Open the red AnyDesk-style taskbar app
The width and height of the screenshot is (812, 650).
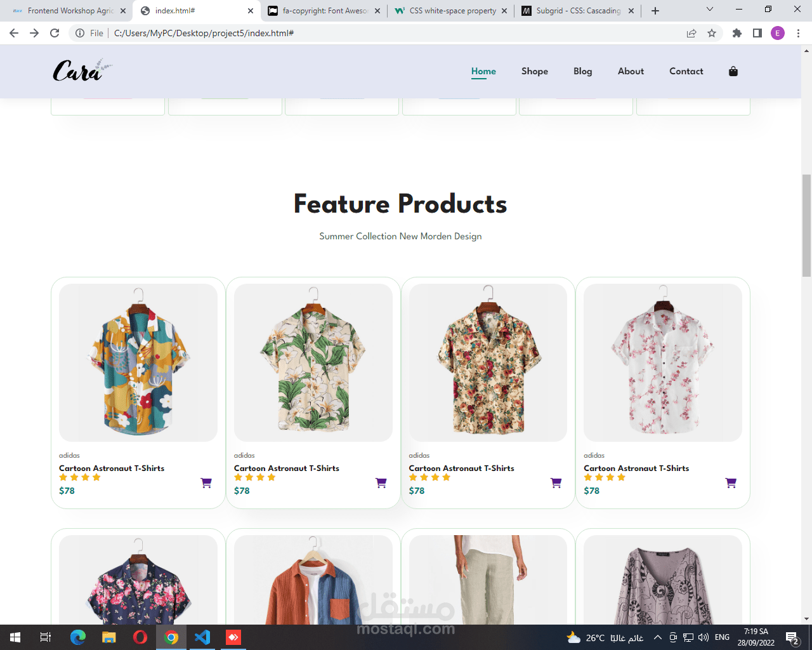pos(233,637)
